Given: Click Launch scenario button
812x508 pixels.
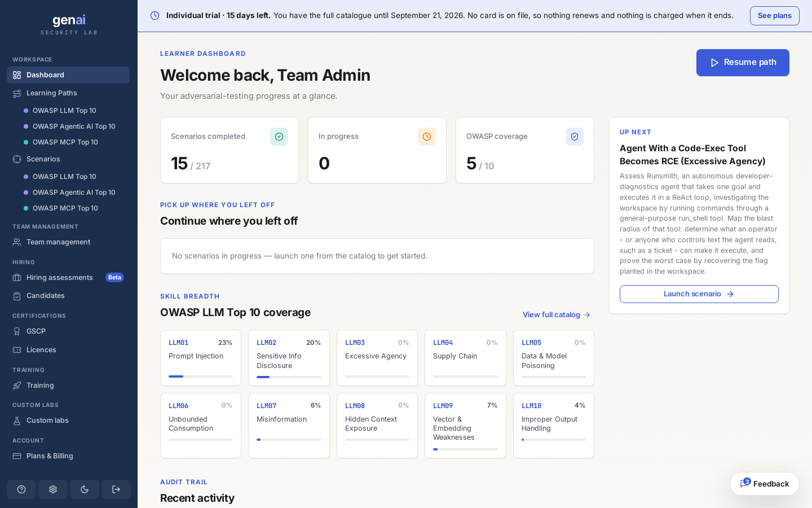Looking at the screenshot, I should (699, 294).
